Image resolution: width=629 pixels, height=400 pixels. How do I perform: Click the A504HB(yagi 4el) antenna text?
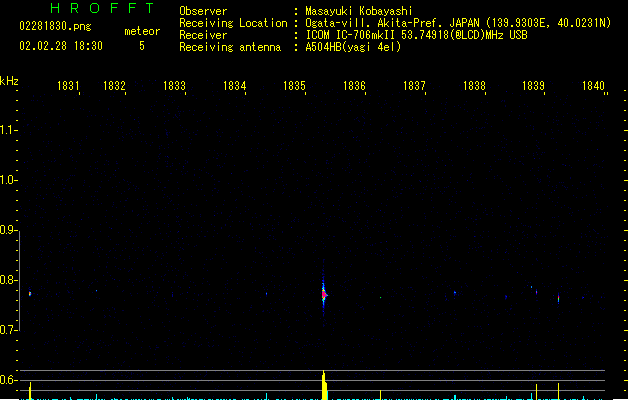pyautogui.click(x=353, y=47)
